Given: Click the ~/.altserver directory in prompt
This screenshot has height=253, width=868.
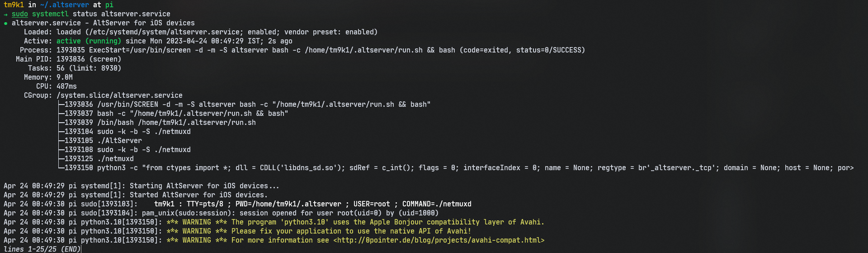Looking at the screenshot, I should pos(65,5).
